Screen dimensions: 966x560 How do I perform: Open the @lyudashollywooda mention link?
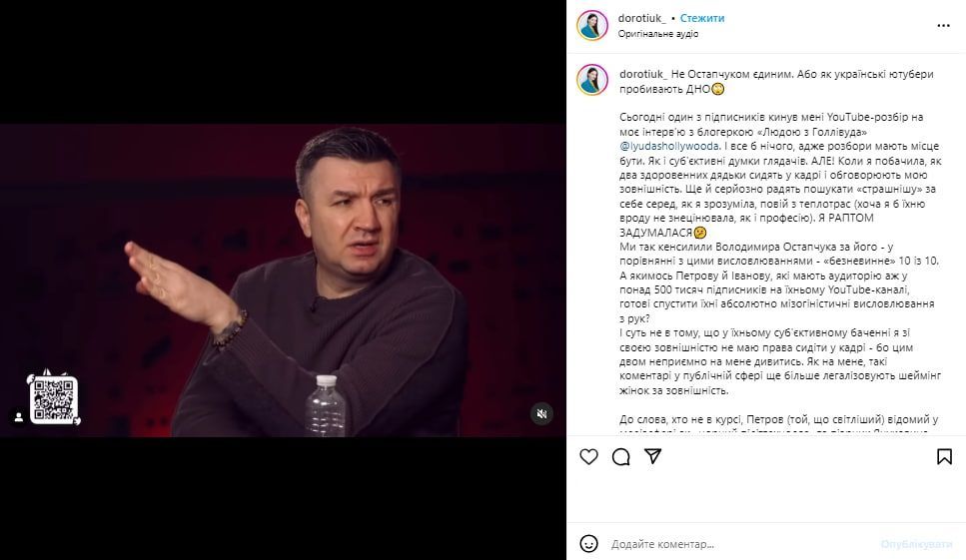point(669,147)
